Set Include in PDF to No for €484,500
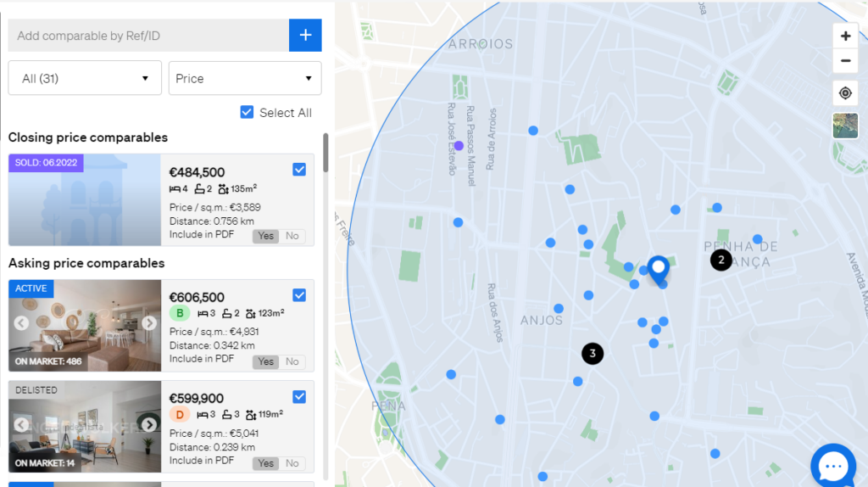868x487 pixels. [292, 236]
